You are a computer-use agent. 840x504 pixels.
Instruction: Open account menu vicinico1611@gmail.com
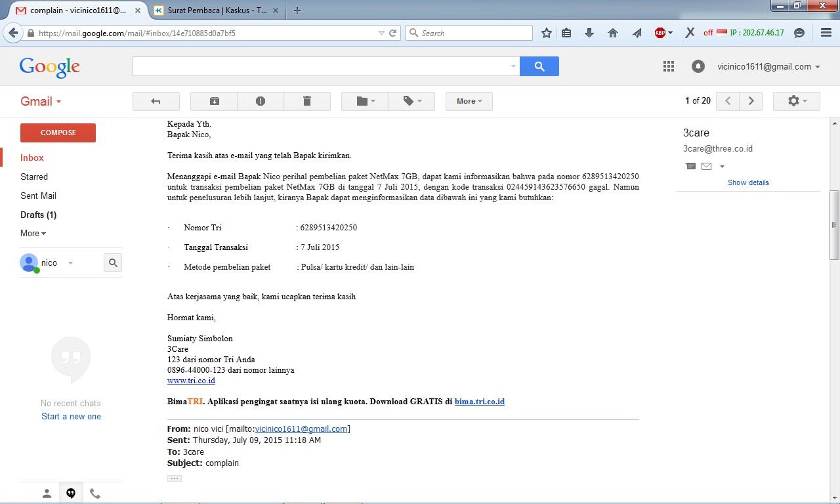click(768, 66)
